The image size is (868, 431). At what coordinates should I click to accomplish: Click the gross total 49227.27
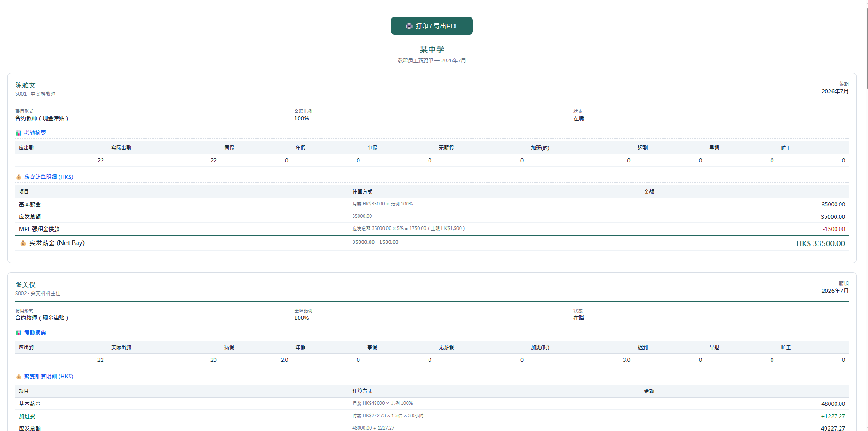click(x=833, y=428)
